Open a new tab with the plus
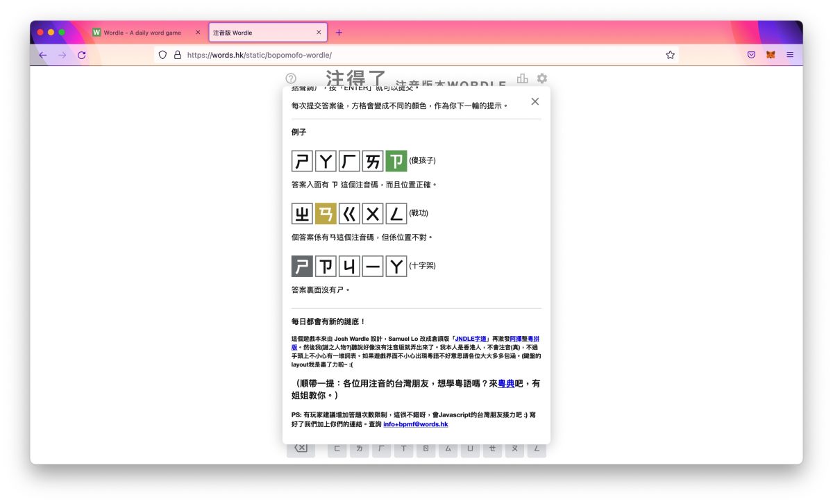This screenshot has width=833, height=504. pos(339,33)
